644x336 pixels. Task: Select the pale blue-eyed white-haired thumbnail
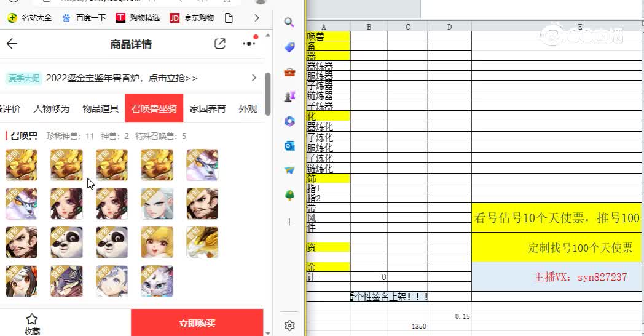pyautogui.click(x=157, y=204)
